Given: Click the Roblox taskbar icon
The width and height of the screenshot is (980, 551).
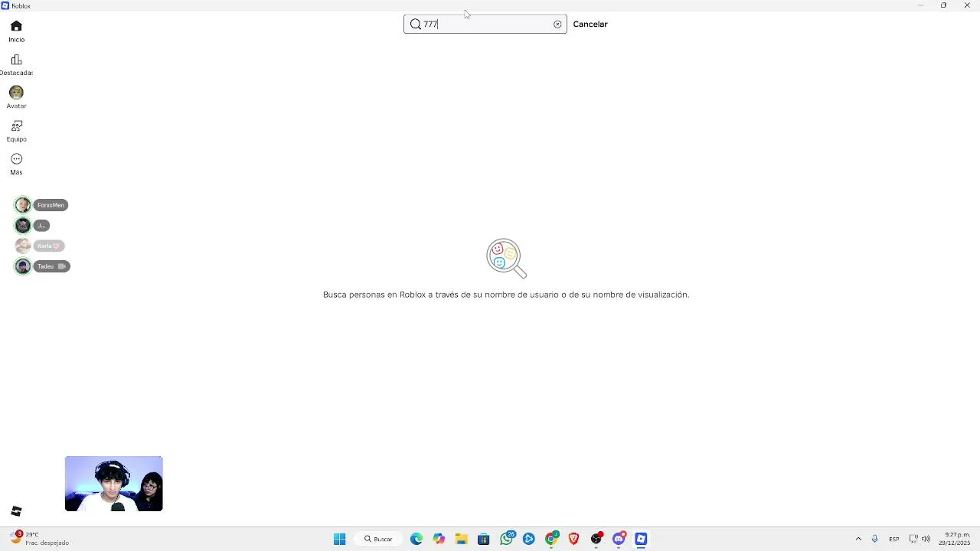Looking at the screenshot, I should [641, 540].
